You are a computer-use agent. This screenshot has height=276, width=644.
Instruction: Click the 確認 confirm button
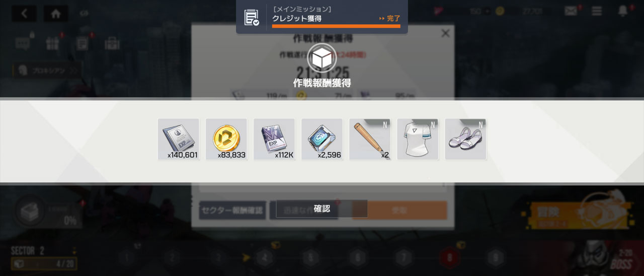point(322,209)
